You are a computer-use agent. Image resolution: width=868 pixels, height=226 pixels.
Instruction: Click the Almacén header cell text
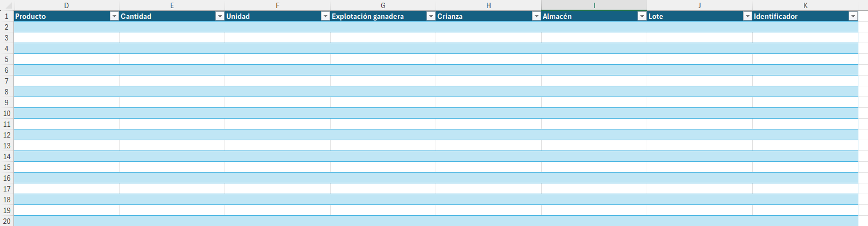[557, 16]
